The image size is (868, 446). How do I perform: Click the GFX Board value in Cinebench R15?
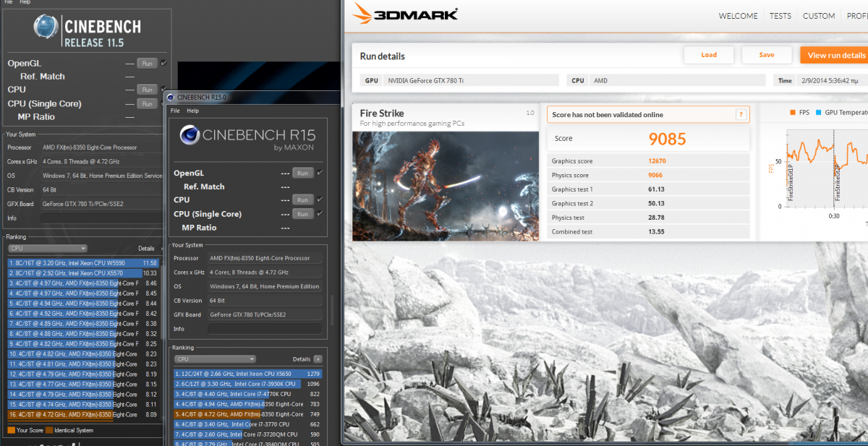point(264,314)
